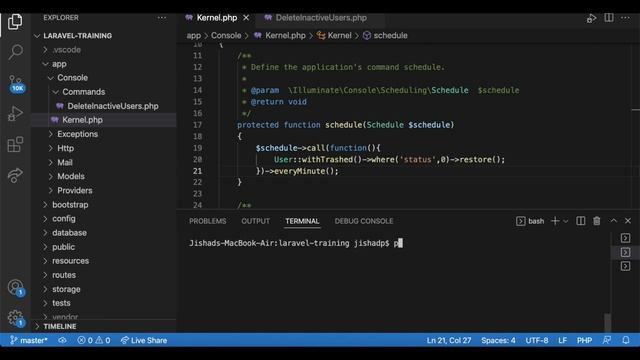Select the first terminal instance in list

coord(625,238)
